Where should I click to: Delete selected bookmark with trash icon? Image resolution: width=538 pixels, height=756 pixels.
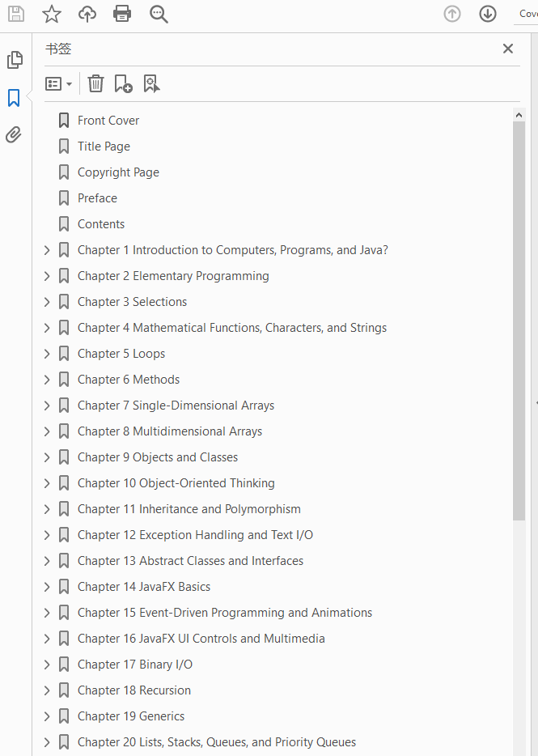[96, 83]
